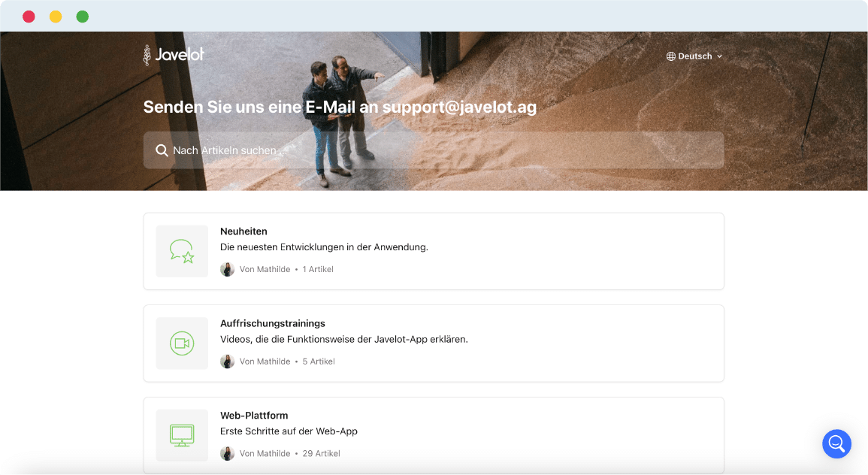Click Mathilde's avatar in Neuheiten card
The image size is (868, 475).
(228, 270)
